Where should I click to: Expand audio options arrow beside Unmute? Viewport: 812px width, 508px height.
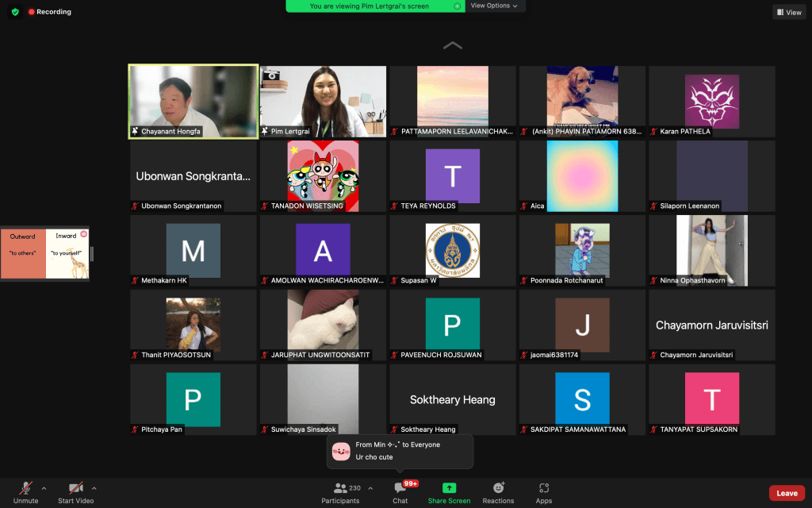pyautogui.click(x=44, y=488)
